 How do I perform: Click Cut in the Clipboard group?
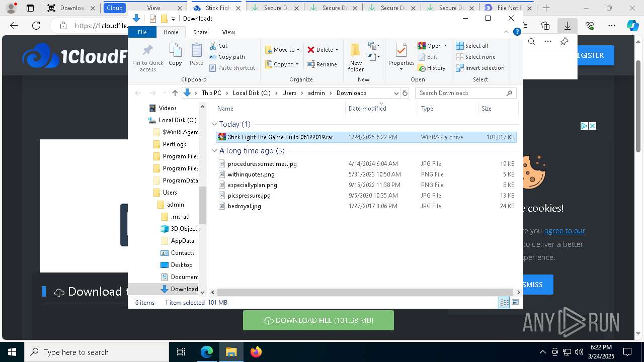[218, 46]
